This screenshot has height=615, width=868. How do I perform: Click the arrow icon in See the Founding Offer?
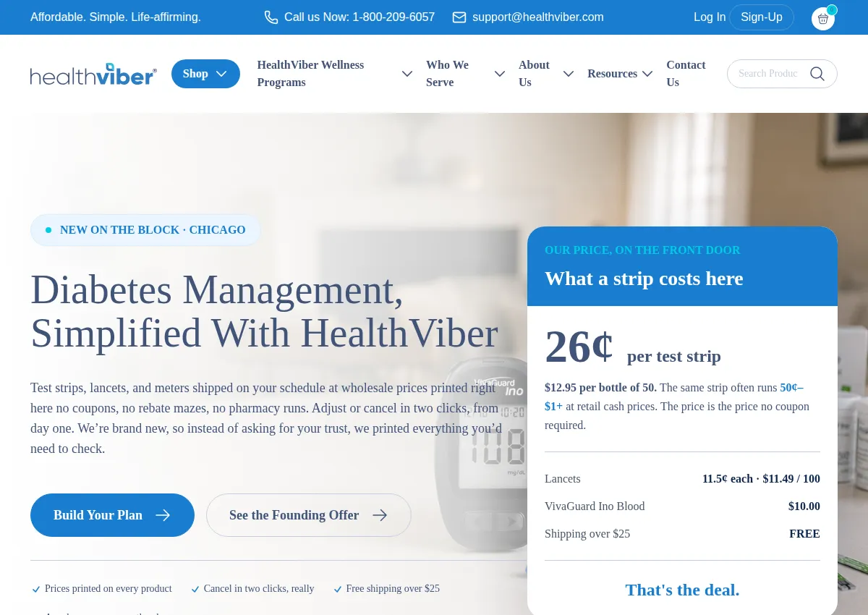[380, 515]
